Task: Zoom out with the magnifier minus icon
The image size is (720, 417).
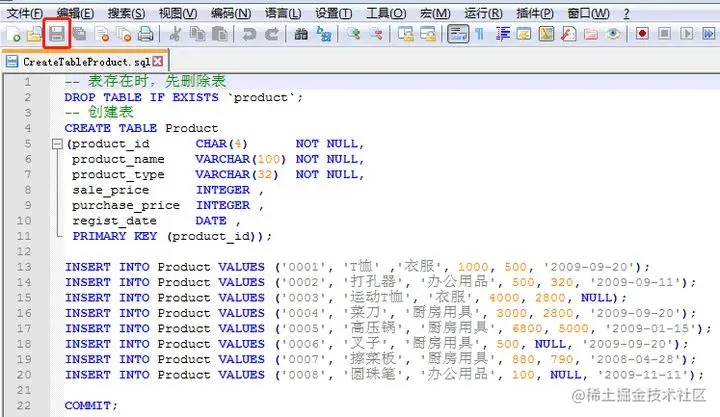Action: [376, 34]
